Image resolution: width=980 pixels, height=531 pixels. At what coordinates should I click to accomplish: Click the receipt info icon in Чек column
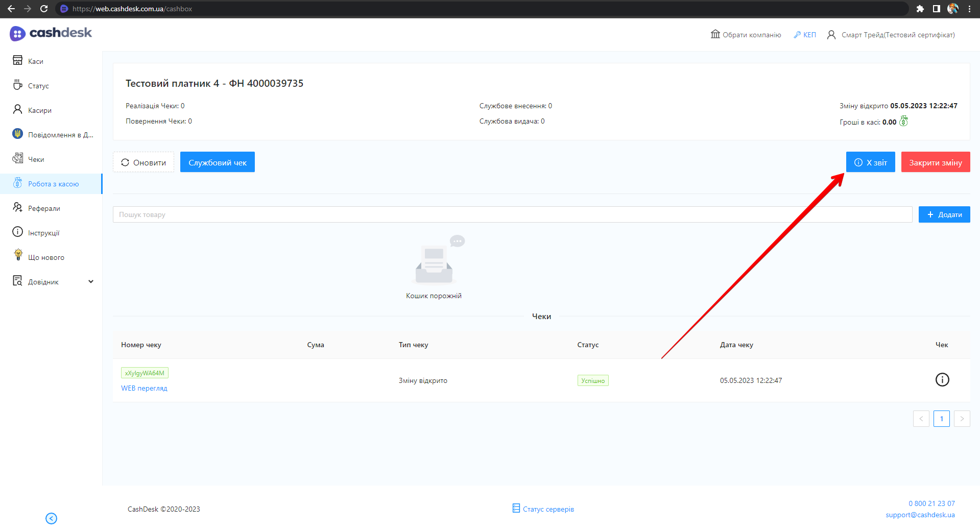pos(942,380)
